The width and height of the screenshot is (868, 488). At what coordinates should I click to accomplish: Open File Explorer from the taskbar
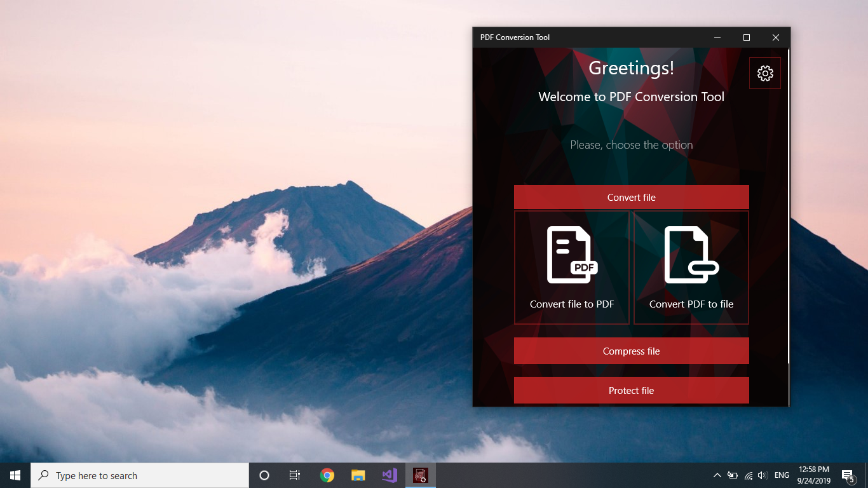(358, 475)
